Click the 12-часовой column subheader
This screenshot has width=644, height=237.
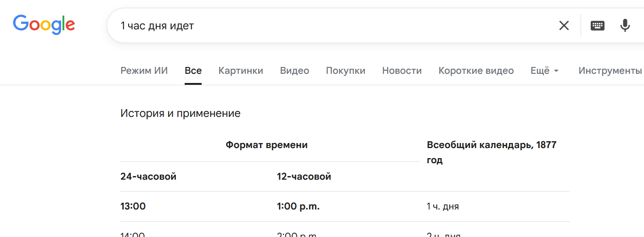coord(304,176)
